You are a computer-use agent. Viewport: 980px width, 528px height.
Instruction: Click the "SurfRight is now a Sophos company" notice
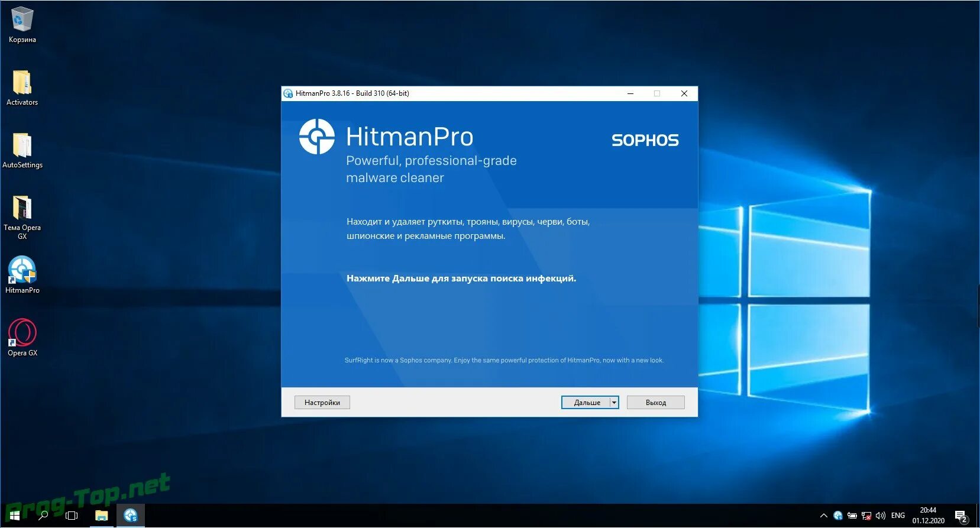504,360
